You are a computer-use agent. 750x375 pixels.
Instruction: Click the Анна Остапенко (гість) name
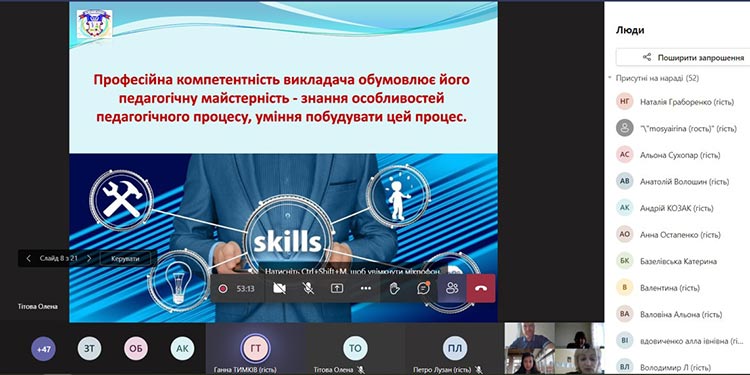[680, 235]
